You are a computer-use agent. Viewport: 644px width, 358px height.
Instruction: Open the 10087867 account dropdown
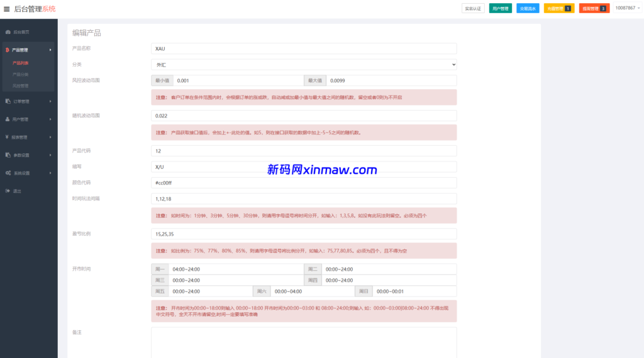coord(628,8)
